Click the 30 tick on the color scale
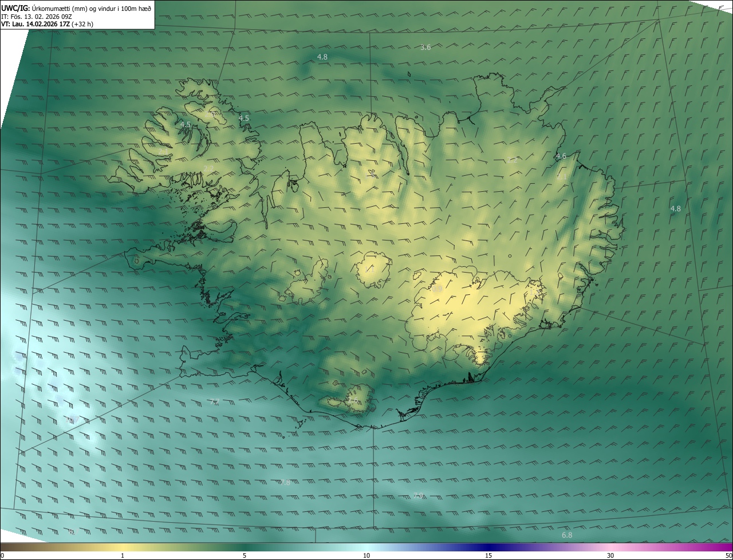This screenshot has height=560, width=733. [x=610, y=555]
